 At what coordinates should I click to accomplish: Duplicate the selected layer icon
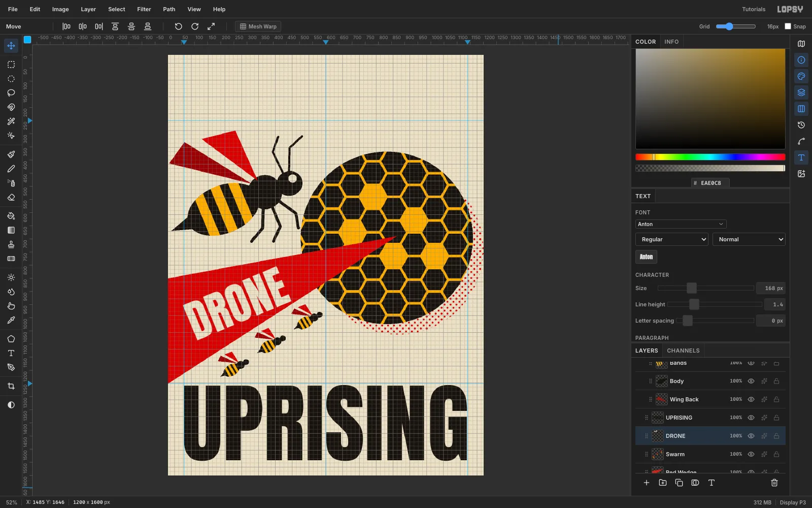(x=679, y=483)
